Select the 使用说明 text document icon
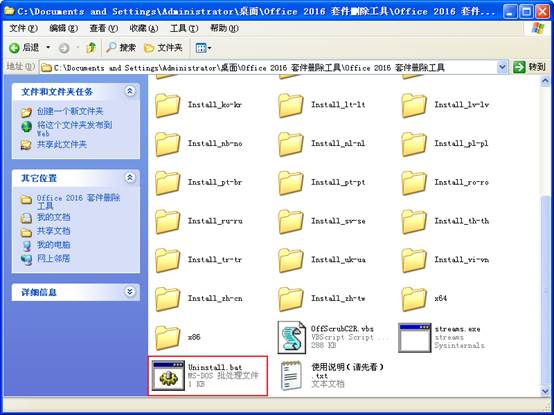The height and width of the screenshot is (415, 554). [x=291, y=375]
